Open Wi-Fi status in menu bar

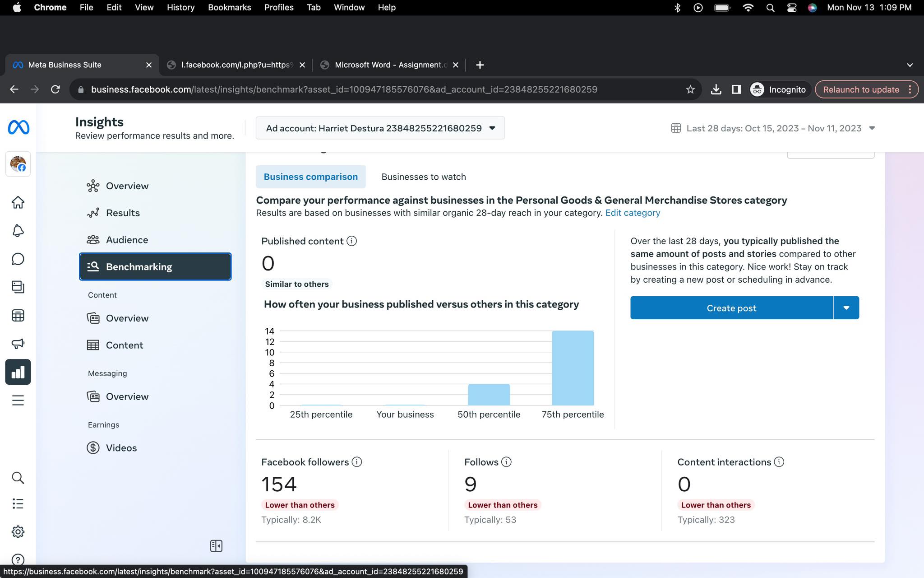[x=748, y=8]
